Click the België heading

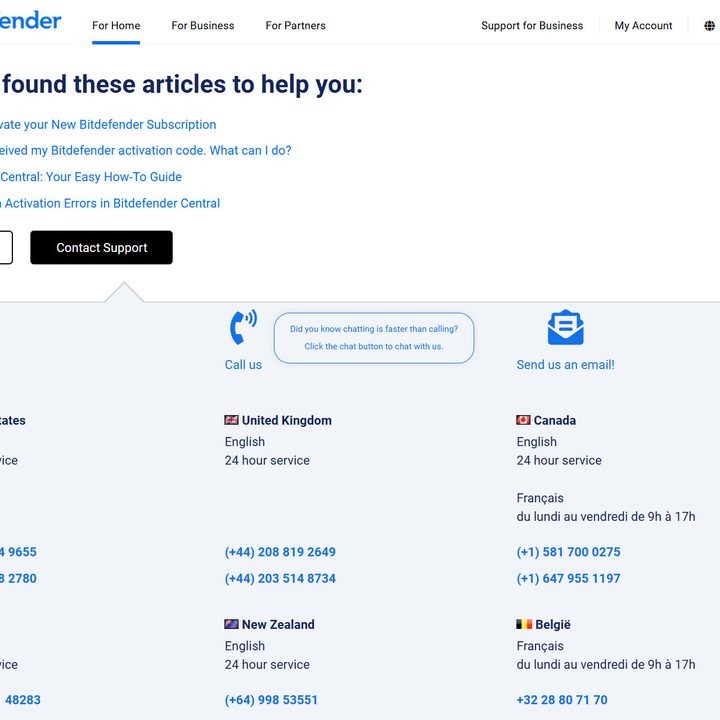point(553,624)
